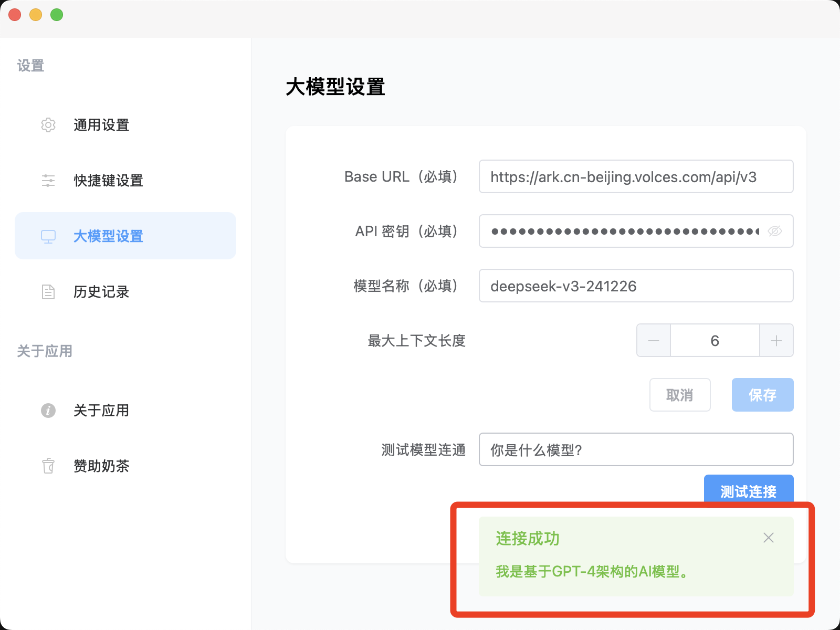
Task: Click the 连接成功 notification title
Action: pos(528,539)
